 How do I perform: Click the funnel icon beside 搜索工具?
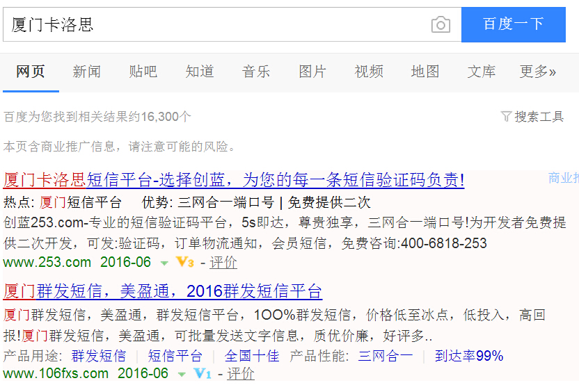point(506,117)
